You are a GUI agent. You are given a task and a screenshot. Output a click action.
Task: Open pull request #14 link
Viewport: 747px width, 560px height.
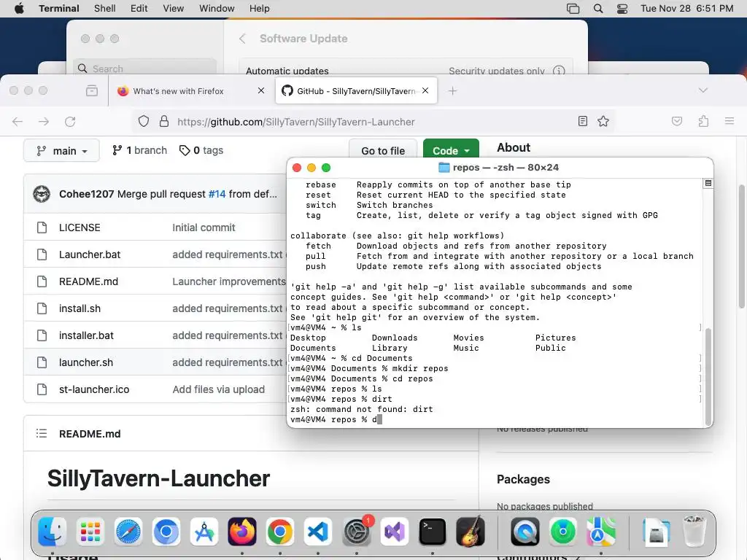pos(217,194)
